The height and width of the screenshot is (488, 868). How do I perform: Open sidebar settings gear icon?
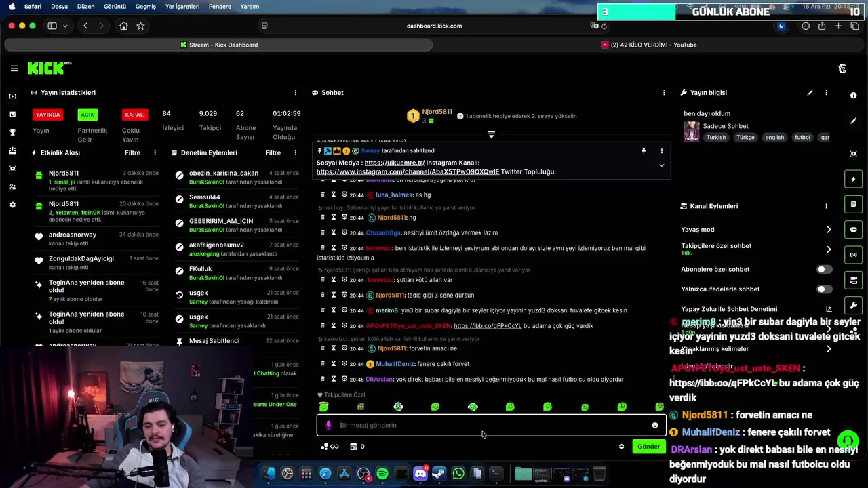click(13, 205)
